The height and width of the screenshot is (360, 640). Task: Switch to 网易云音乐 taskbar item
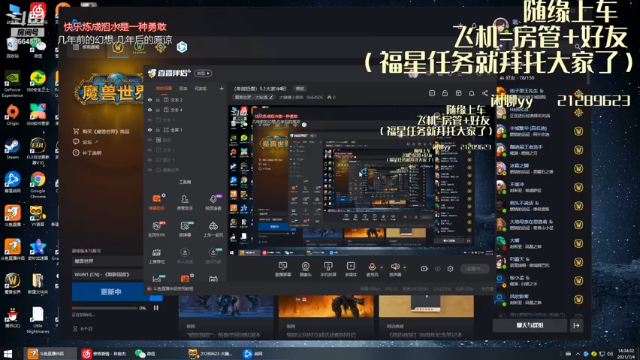(x=104, y=353)
